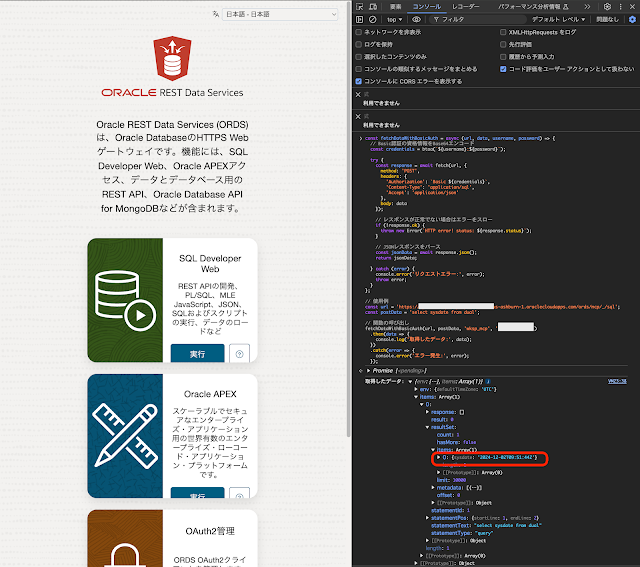Open console settings blue gear icon
The width and height of the screenshot is (640, 567).
pyautogui.click(x=632, y=19)
